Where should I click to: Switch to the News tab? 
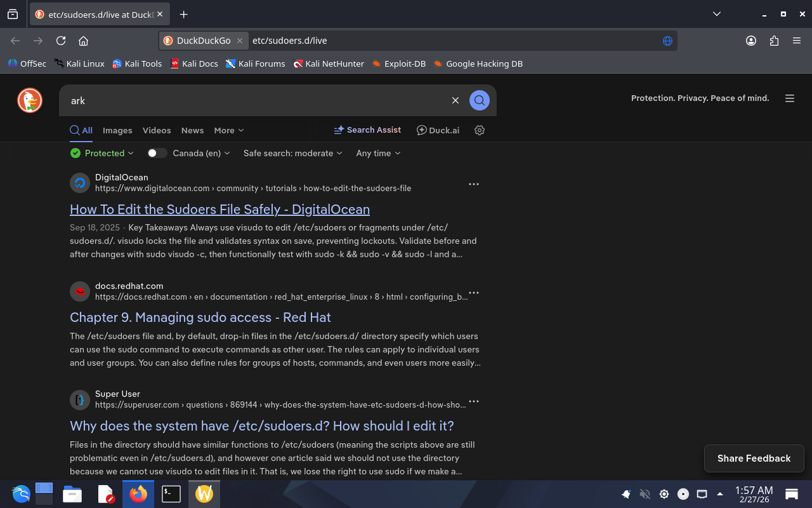tap(192, 130)
